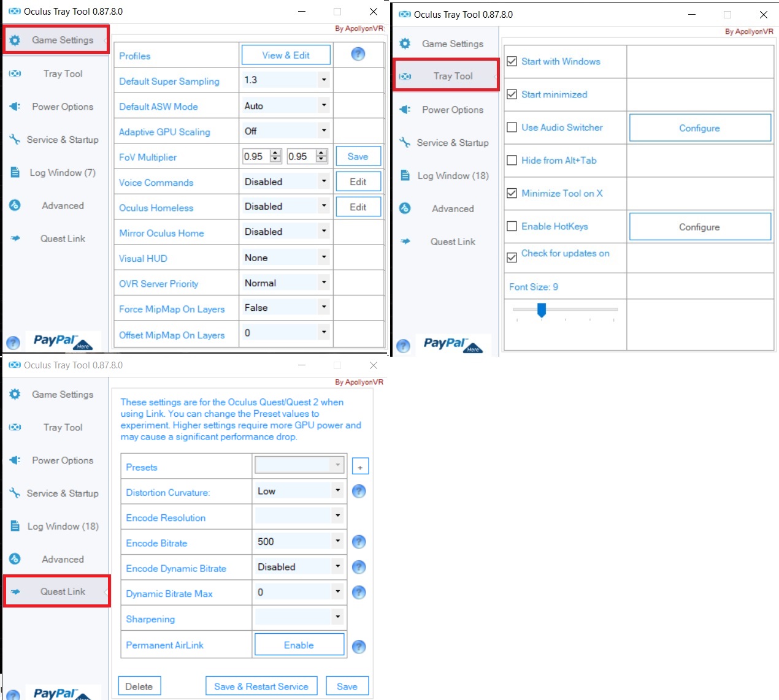Click the help icon next to Profiles View & Edit
779x700 pixels.
tap(358, 54)
